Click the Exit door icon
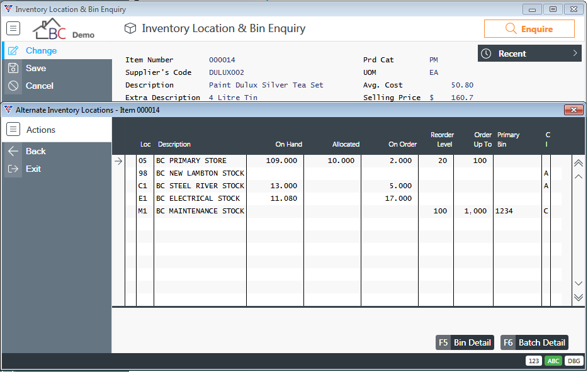Viewport: 588px width, 372px height. (x=13, y=169)
